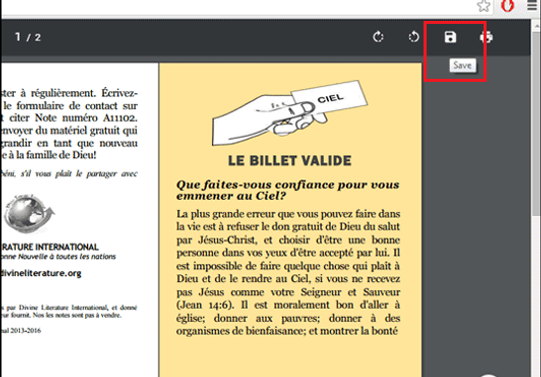Viewport: 541px width, 377px height.
Task: Click the Save (floppy disk) icon
Action: pos(450,37)
